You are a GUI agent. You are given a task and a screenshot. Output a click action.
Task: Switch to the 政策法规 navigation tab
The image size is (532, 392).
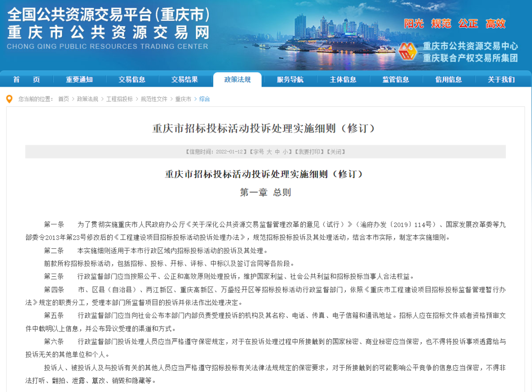(238, 79)
